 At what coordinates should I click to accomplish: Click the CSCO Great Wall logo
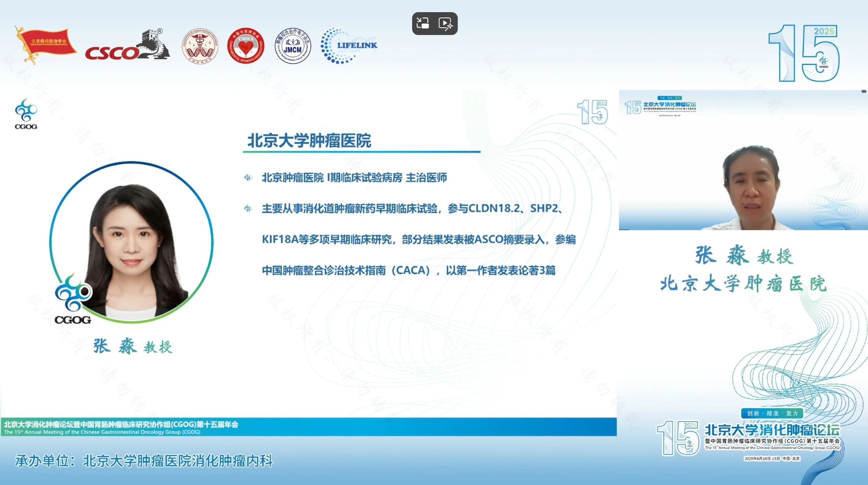click(128, 46)
